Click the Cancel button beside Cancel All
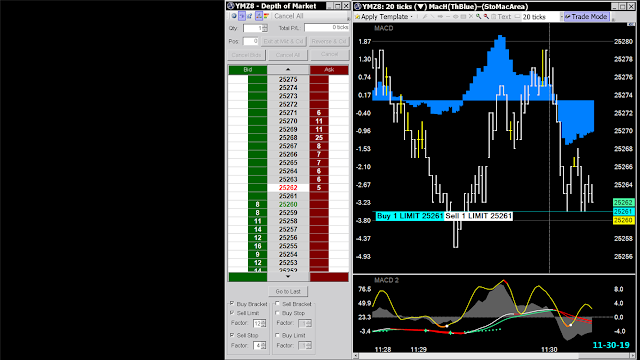This screenshot has width=640, height=360. coord(329,54)
